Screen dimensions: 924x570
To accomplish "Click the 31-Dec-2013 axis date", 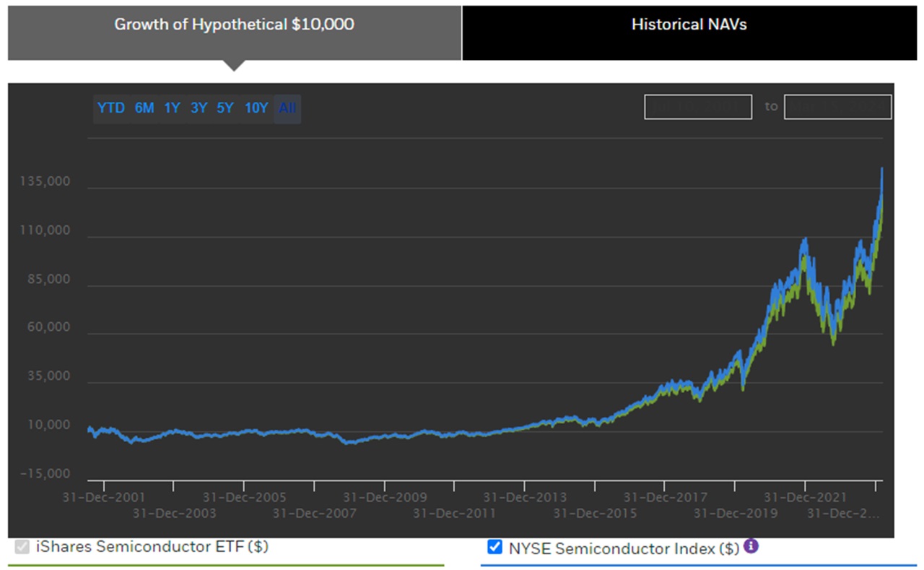I will point(525,497).
